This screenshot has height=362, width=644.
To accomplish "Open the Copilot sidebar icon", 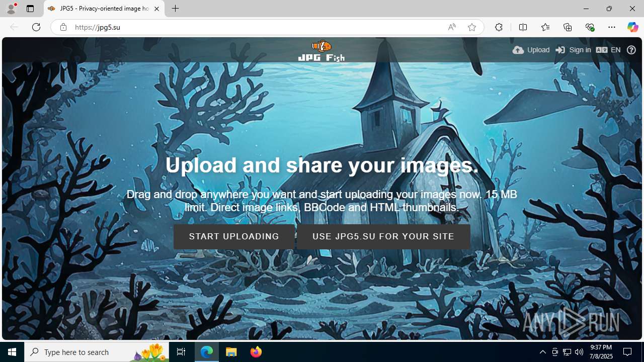I will pos(632,27).
